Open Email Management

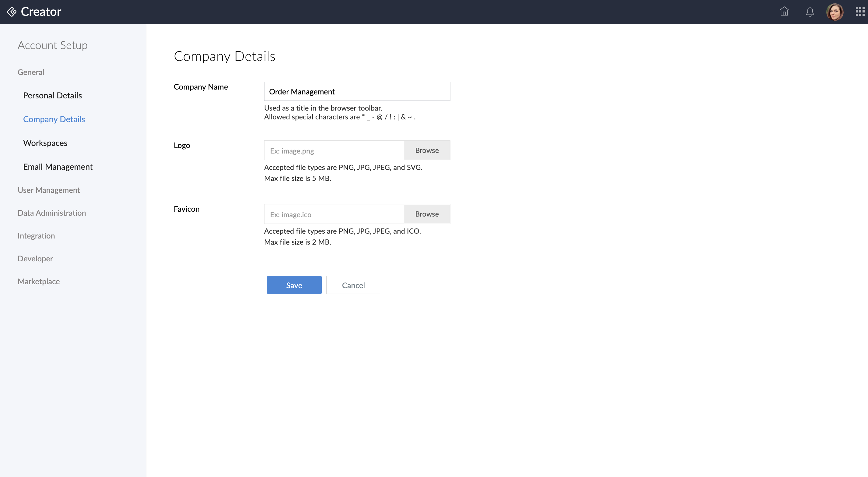point(58,167)
